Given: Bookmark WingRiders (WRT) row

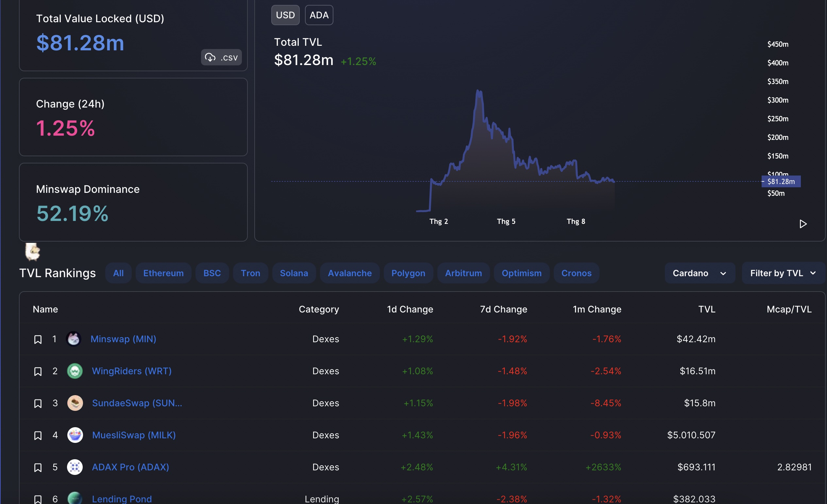Looking at the screenshot, I should tap(38, 371).
